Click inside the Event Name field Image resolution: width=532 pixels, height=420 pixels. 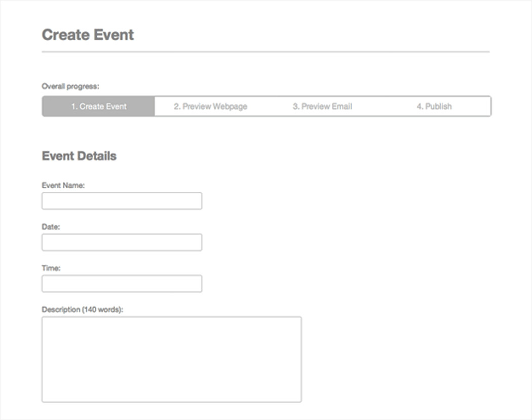[122, 200]
